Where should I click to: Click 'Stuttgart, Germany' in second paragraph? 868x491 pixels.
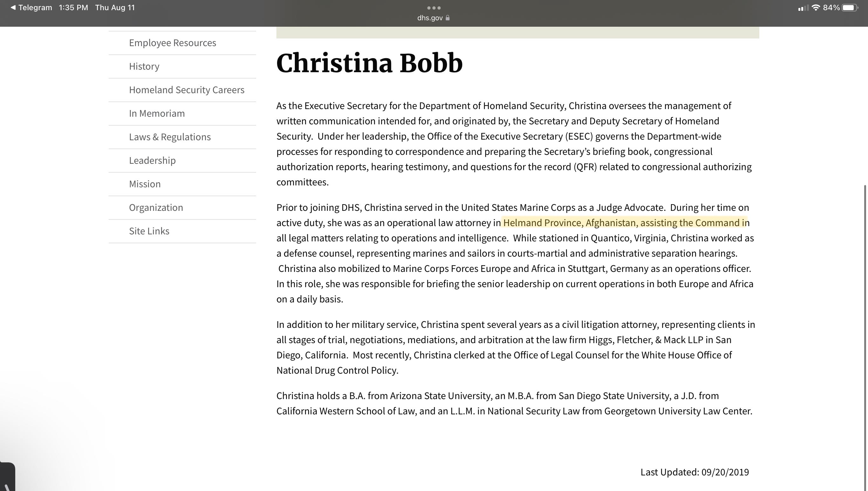608,269
